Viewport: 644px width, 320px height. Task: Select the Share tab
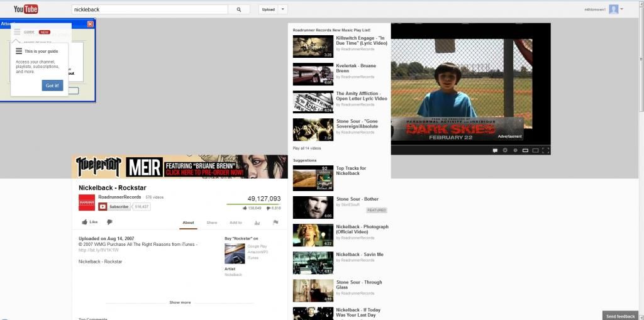click(211, 223)
